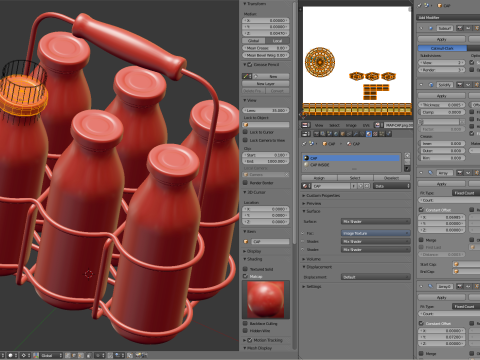This screenshot has height=360, width=480.
Task: Click the material Deselect button
Action: pyautogui.click(x=392, y=178)
